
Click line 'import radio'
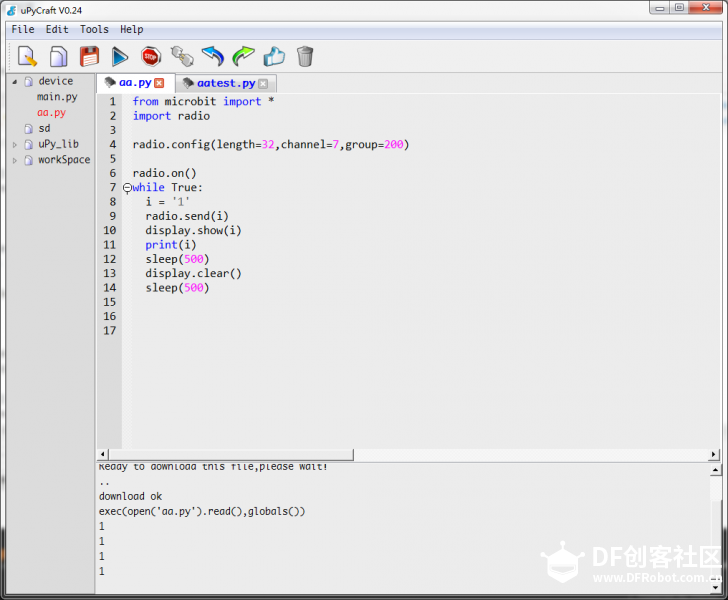tap(171, 116)
